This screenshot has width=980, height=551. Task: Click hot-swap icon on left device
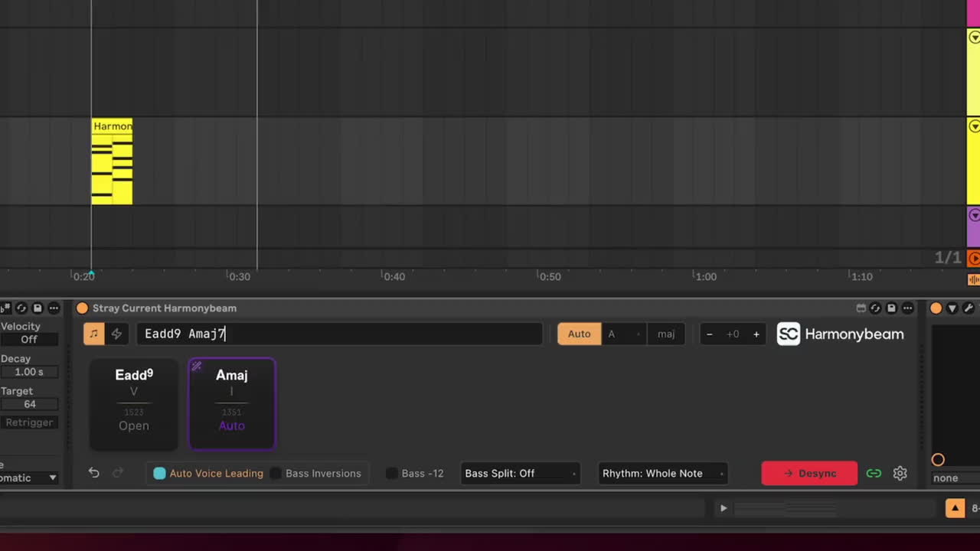coord(21,308)
